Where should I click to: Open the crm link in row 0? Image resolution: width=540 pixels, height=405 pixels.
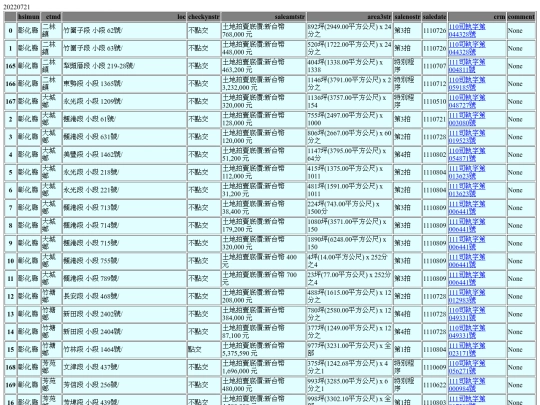[467, 31]
